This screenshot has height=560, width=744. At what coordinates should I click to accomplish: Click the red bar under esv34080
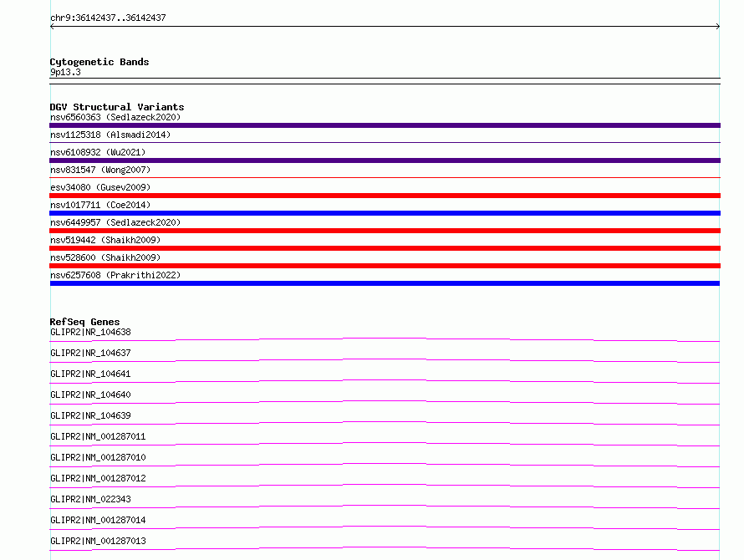(x=385, y=196)
